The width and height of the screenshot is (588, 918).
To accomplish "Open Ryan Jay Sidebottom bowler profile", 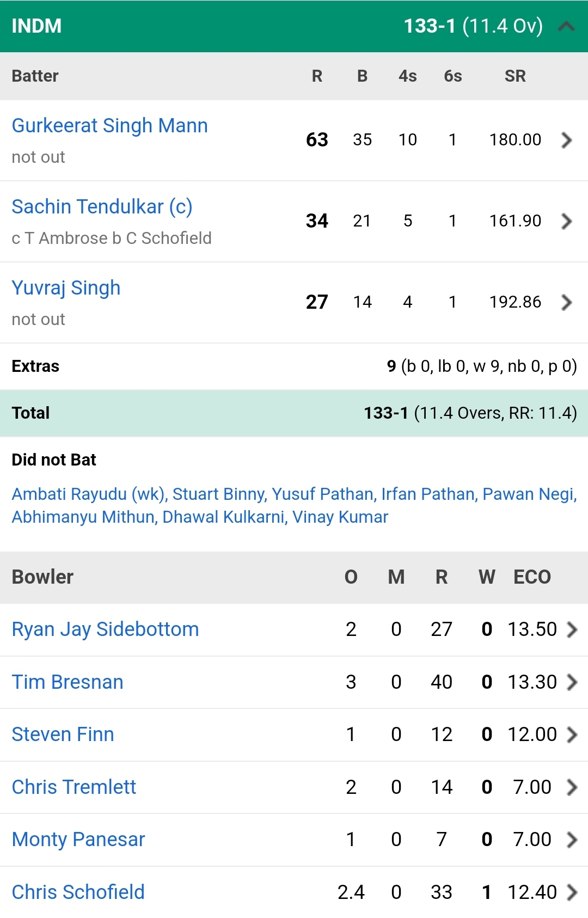I will pos(105,629).
